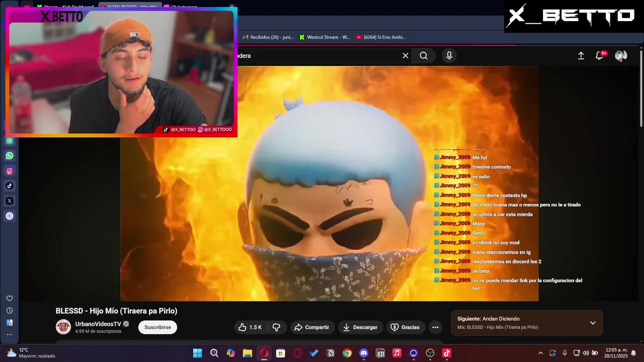Open TikTok app from the taskbar

[x=447, y=353]
